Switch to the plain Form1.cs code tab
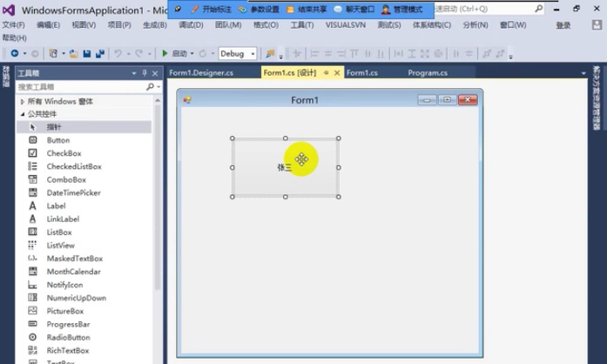607x364 pixels. click(x=362, y=73)
